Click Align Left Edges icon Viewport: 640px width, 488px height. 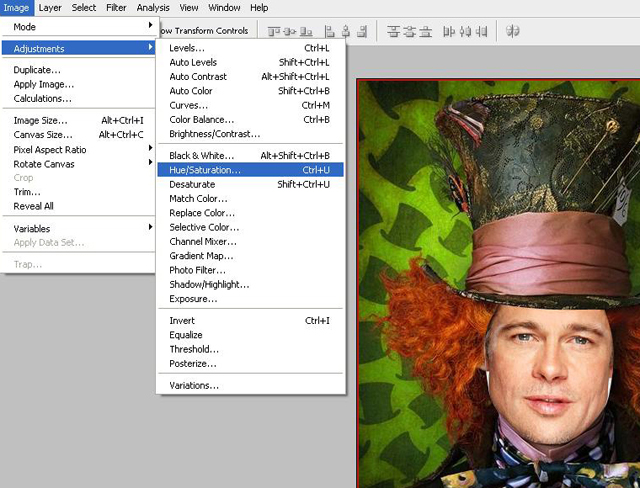tap(329, 31)
